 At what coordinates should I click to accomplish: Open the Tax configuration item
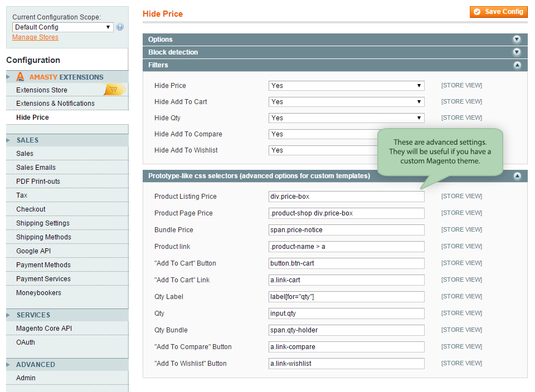(22, 195)
